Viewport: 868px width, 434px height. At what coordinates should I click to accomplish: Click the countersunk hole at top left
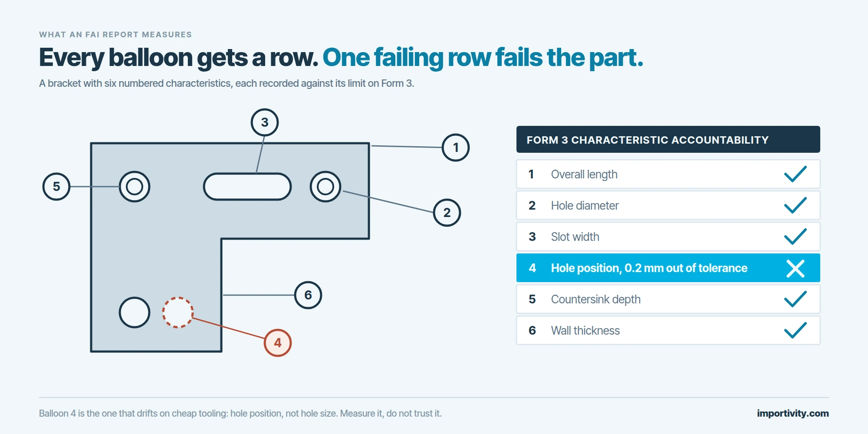tap(135, 187)
